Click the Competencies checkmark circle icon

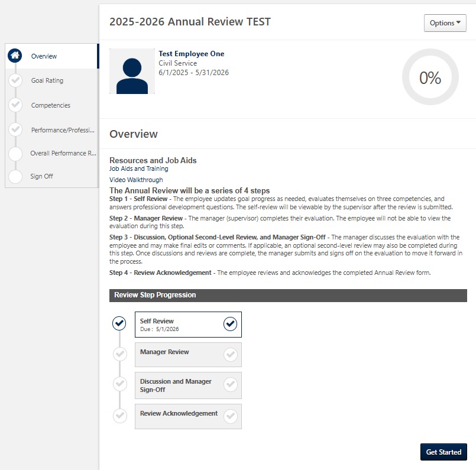[x=15, y=105]
